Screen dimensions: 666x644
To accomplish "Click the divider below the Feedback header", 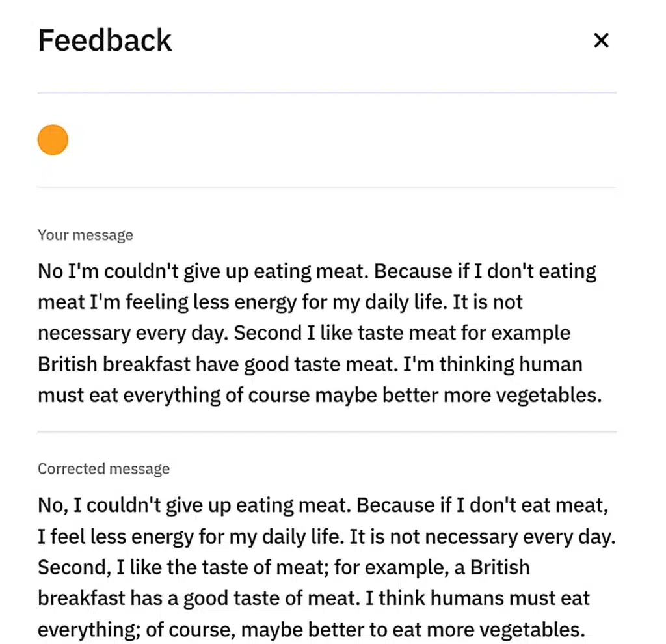I will 326,92.
